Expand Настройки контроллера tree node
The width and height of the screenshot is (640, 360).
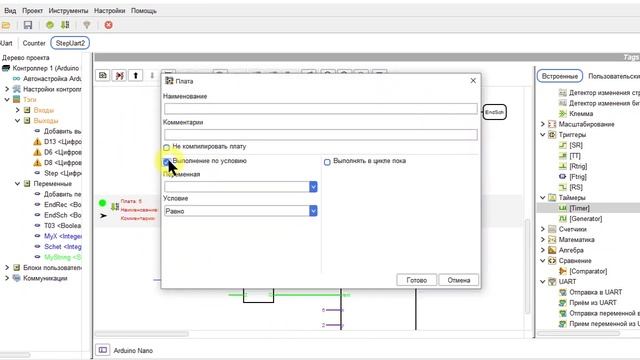coord(7,89)
